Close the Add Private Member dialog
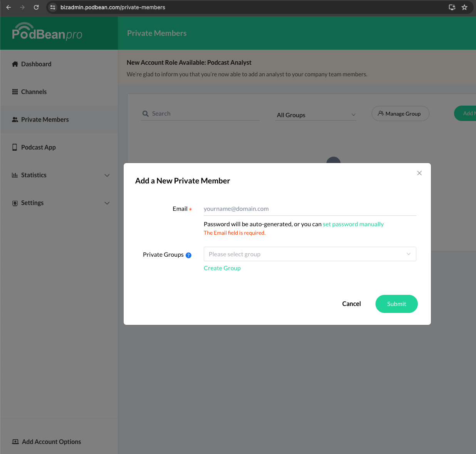This screenshot has height=454, width=476. pyautogui.click(x=419, y=173)
